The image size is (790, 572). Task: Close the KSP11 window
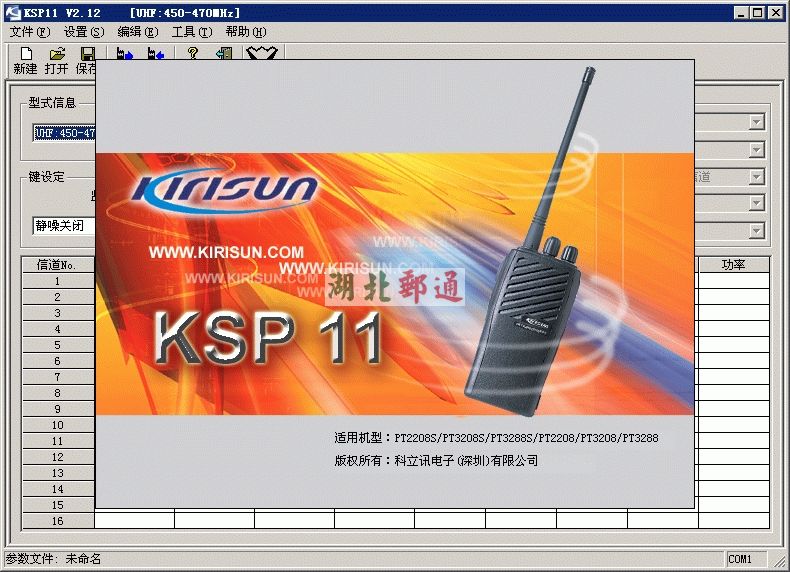[775, 13]
